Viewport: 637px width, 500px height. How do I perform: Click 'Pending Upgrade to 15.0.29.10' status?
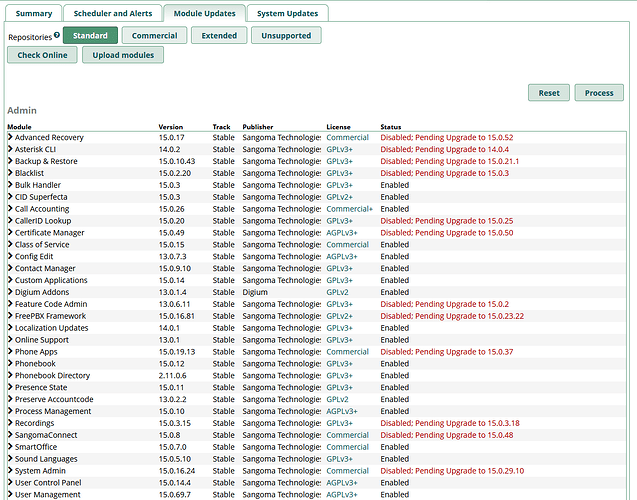coord(469,471)
